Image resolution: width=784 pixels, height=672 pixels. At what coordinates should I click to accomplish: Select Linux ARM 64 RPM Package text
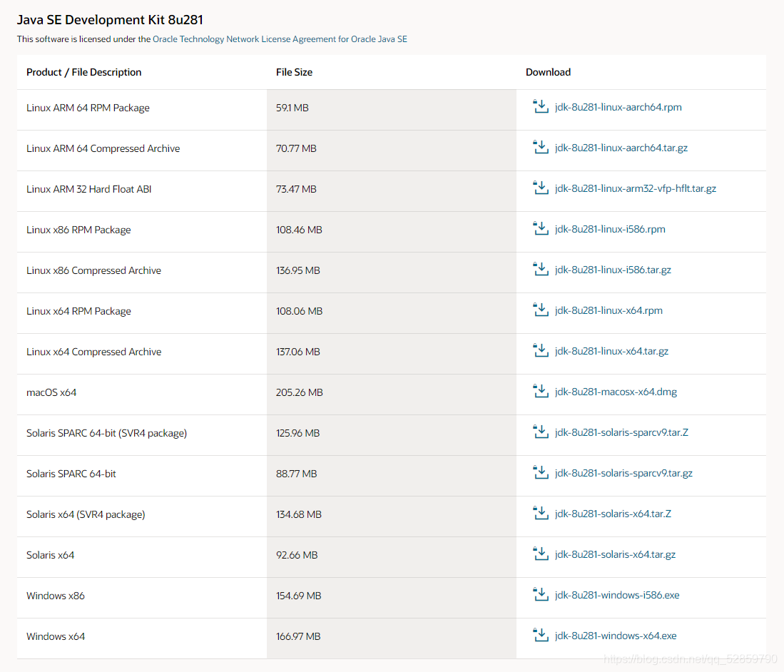(88, 108)
